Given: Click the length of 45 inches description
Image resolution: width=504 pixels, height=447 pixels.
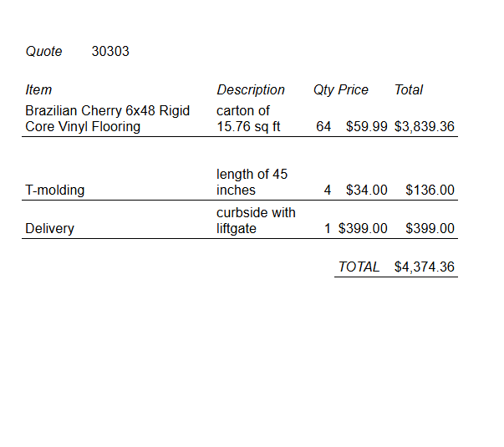Looking at the screenshot, I should point(252,182).
